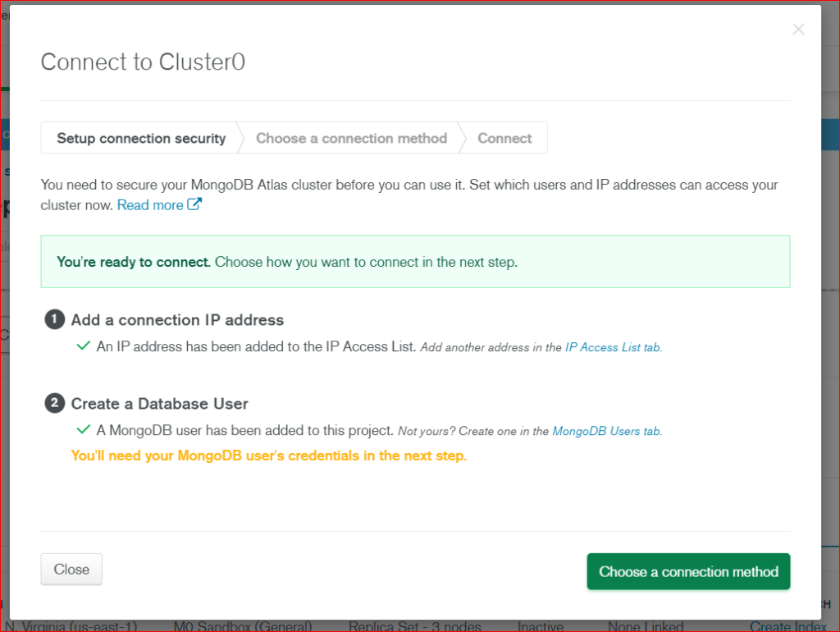Open the Read more link
Screen dimensions: 840x632
(x=148, y=204)
